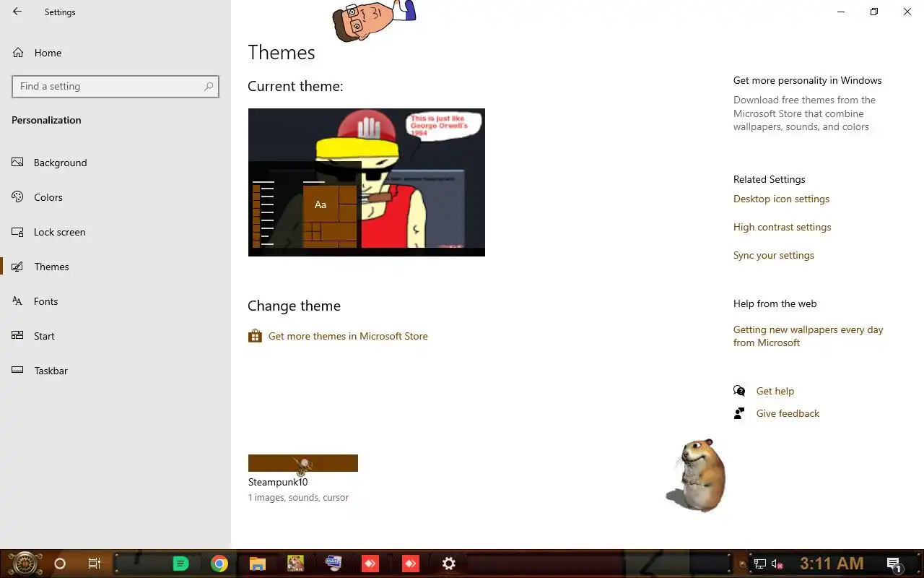Open Cortana circle in taskbar
The height and width of the screenshot is (578, 924).
pyautogui.click(x=60, y=564)
